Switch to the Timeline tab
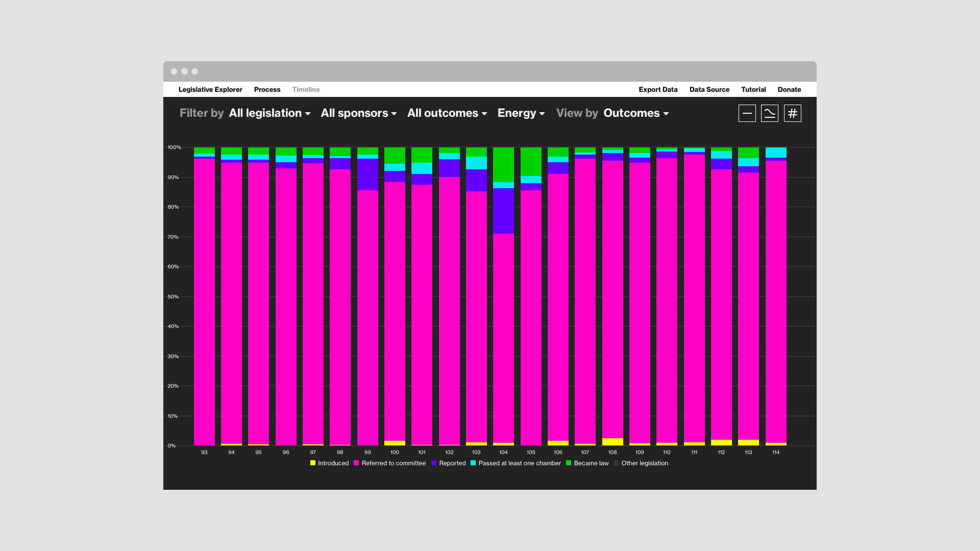 click(306, 89)
